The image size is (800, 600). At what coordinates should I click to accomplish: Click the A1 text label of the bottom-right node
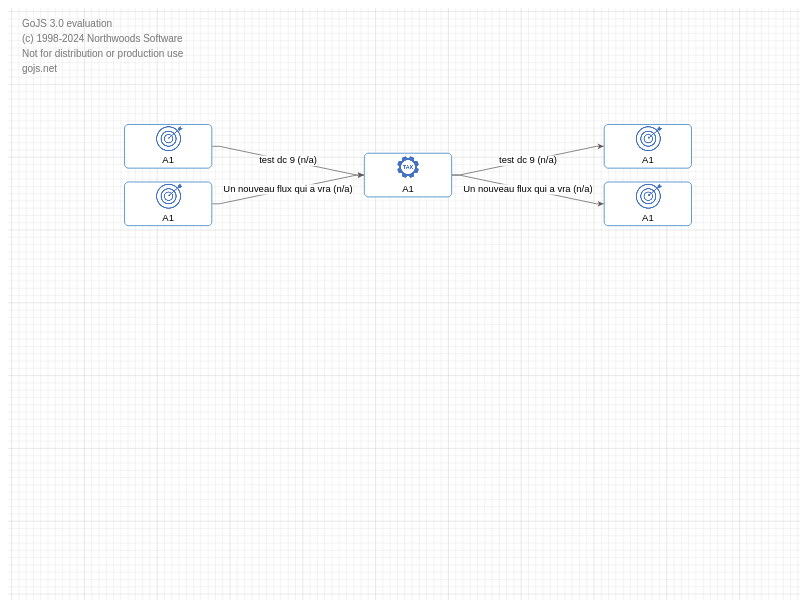(x=648, y=218)
